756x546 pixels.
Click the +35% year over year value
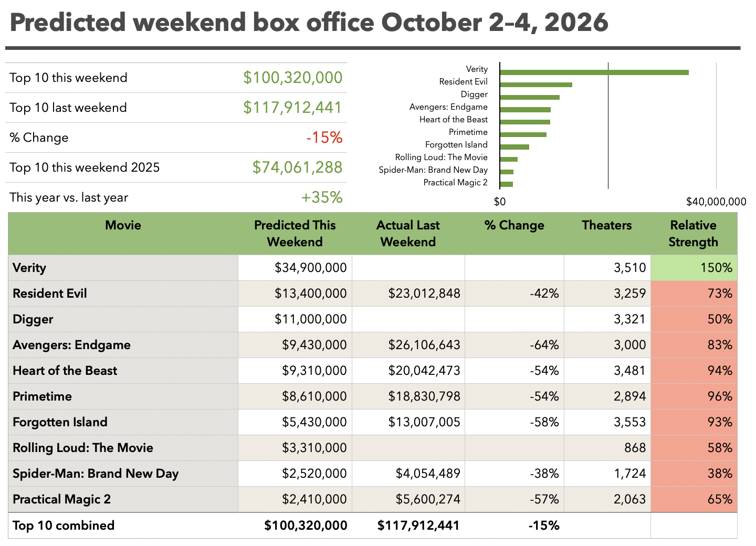click(x=322, y=197)
